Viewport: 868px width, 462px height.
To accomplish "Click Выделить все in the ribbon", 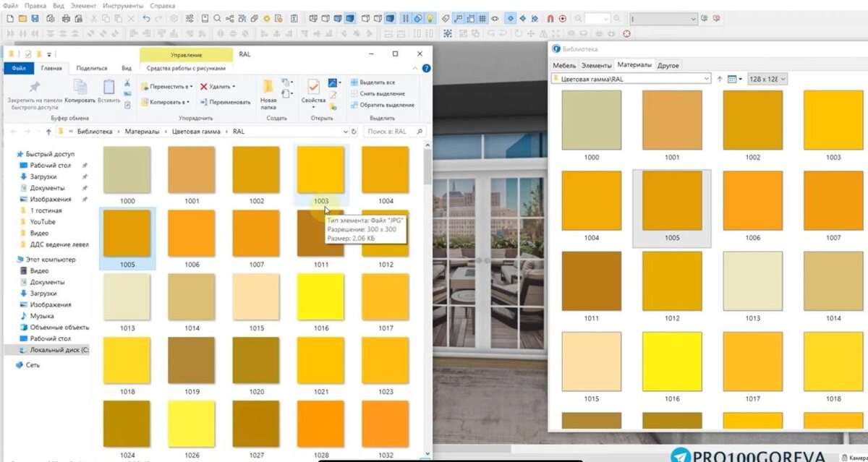I will (x=373, y=82).
